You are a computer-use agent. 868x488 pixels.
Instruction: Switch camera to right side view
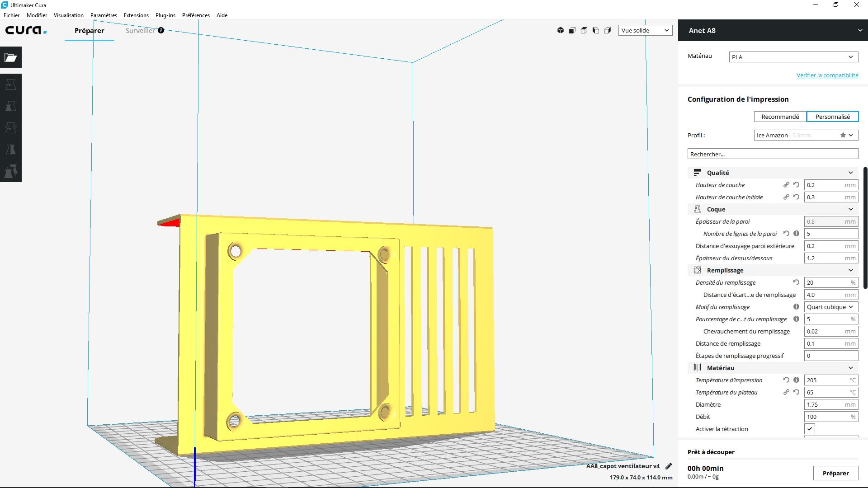pos(608,30)
